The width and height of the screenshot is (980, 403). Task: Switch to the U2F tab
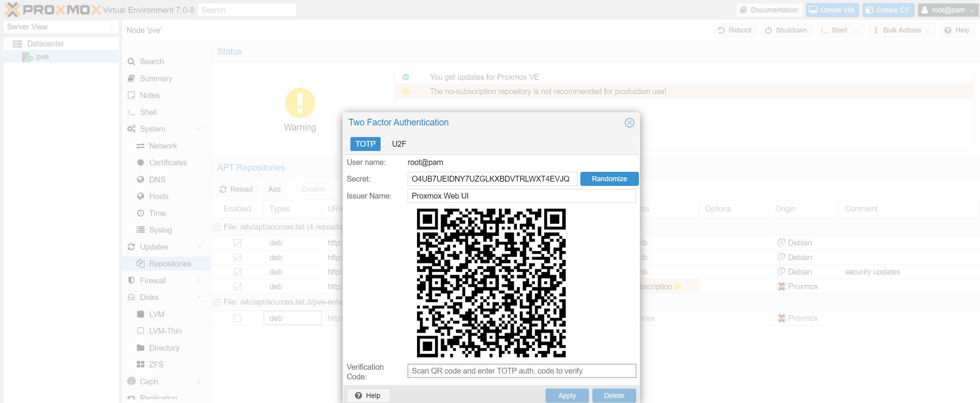(399, 144)
